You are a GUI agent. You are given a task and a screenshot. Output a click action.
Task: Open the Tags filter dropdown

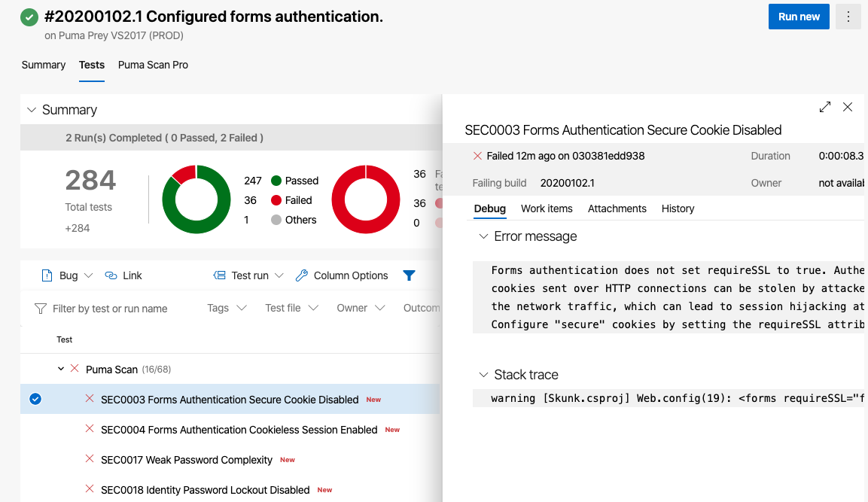(227, 308)
